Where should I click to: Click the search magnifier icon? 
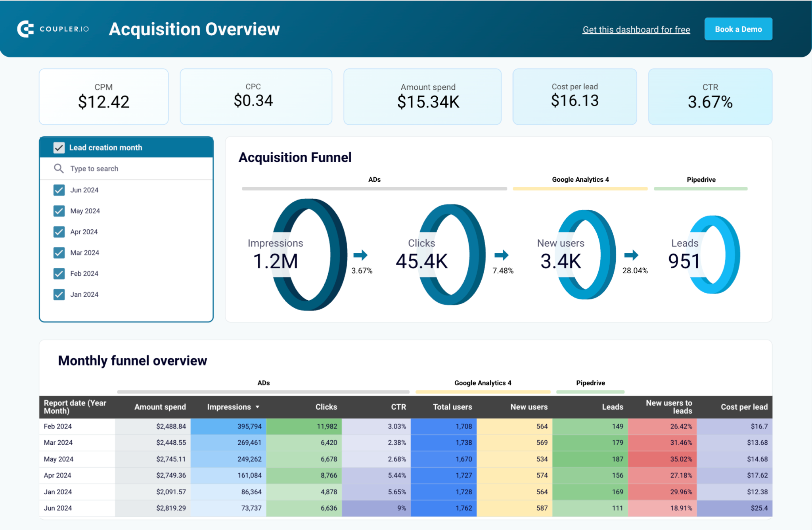[x=59, y=169]
